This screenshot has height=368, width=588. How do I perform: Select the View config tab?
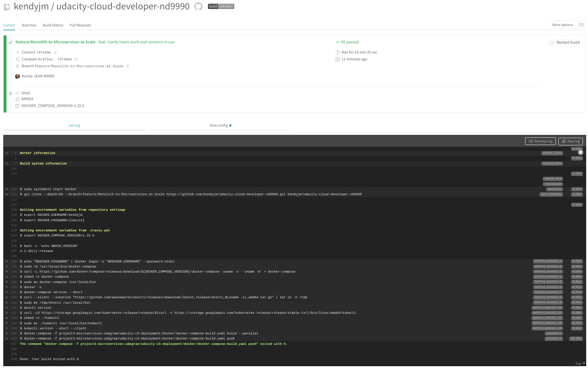tap(220, 125)
